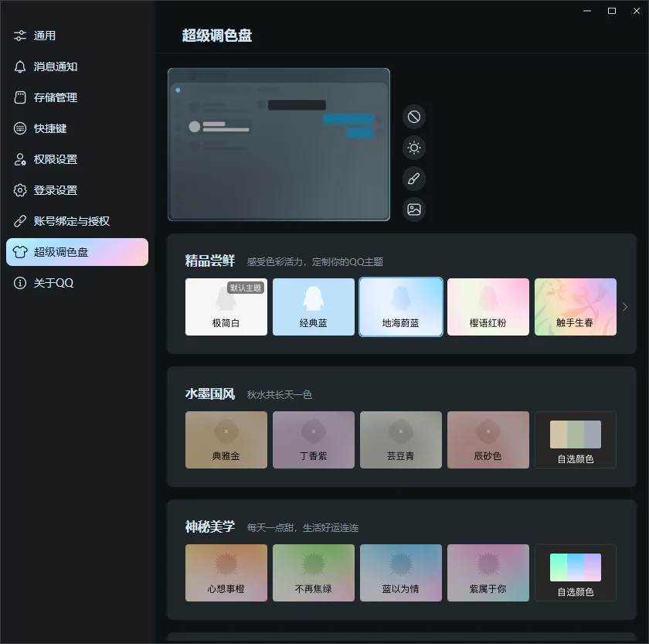Viewport: 649px width, 644px height.
Task: Minimize the settings window
Action: pyautogui.click(x=587, y=11)
